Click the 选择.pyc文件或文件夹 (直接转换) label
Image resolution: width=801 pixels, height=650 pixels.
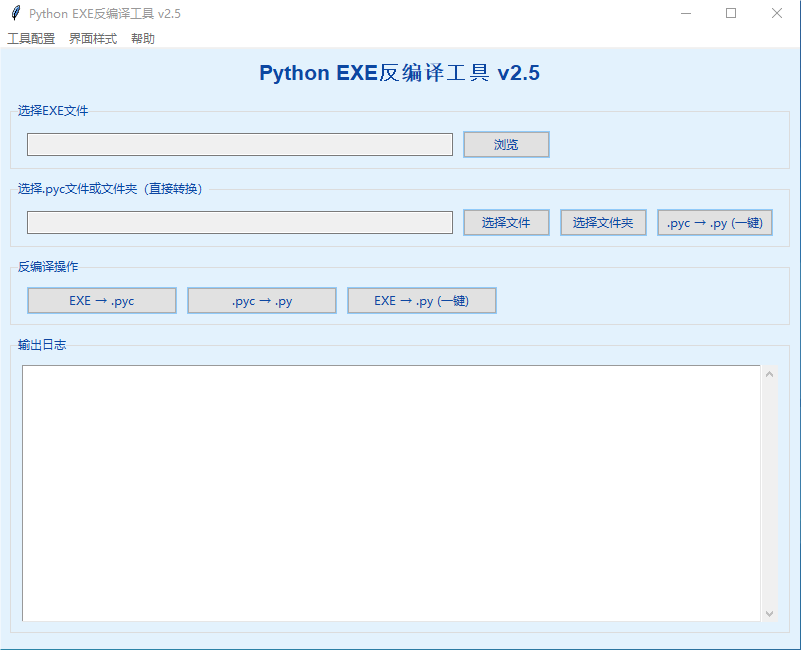point(110,189)
